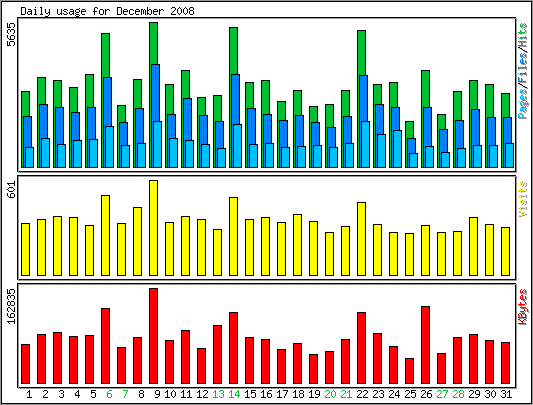Click the '601' visits axis label
The width and height of the screenshot is (533, 405).
[12, 189]
